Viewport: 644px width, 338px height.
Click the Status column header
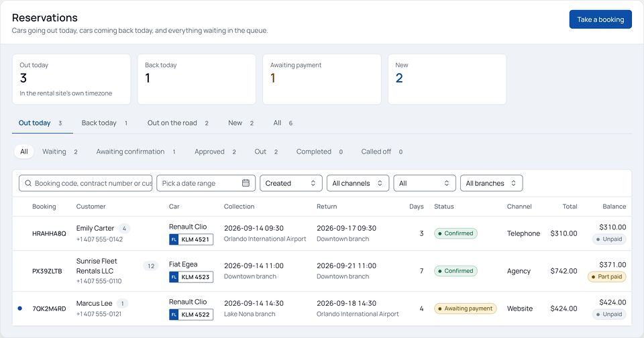[x=444, y=207]
